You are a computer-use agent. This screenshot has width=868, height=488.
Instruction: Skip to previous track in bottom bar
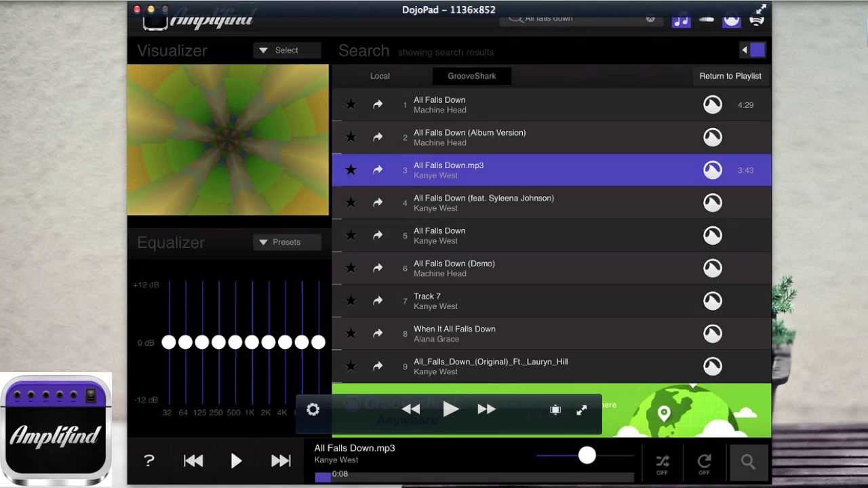click(193, 462)
